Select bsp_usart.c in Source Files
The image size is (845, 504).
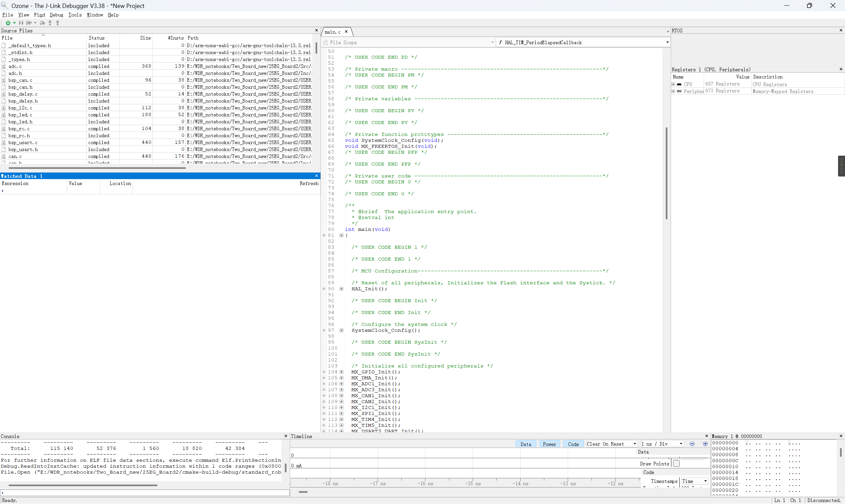tap(23, 142)
